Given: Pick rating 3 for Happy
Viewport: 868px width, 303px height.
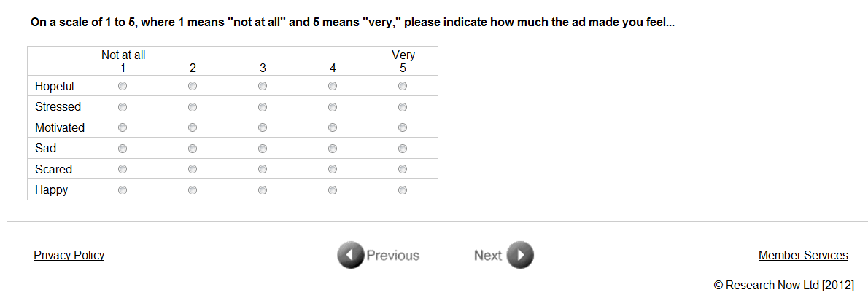Looking at the screenshot, I should [263, 190].
